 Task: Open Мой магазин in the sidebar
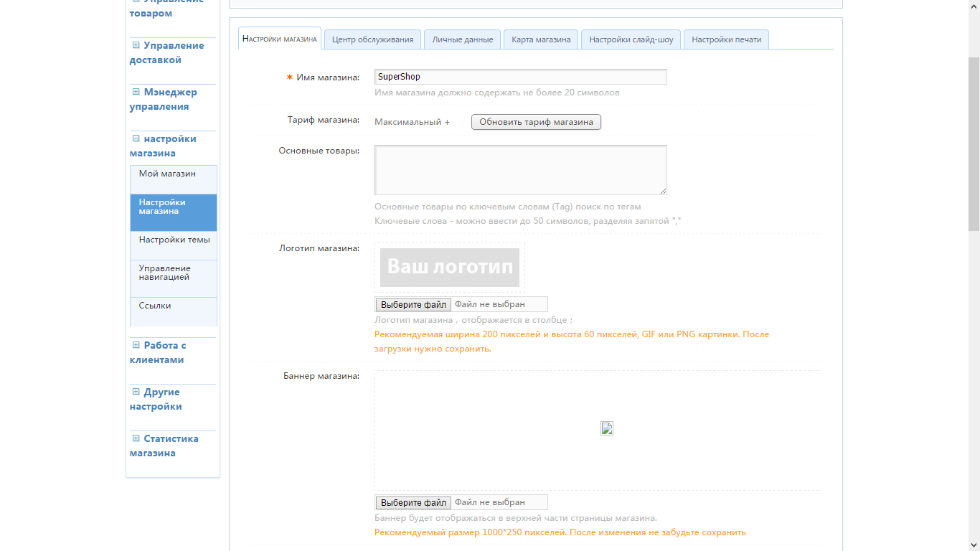point(174,179)
